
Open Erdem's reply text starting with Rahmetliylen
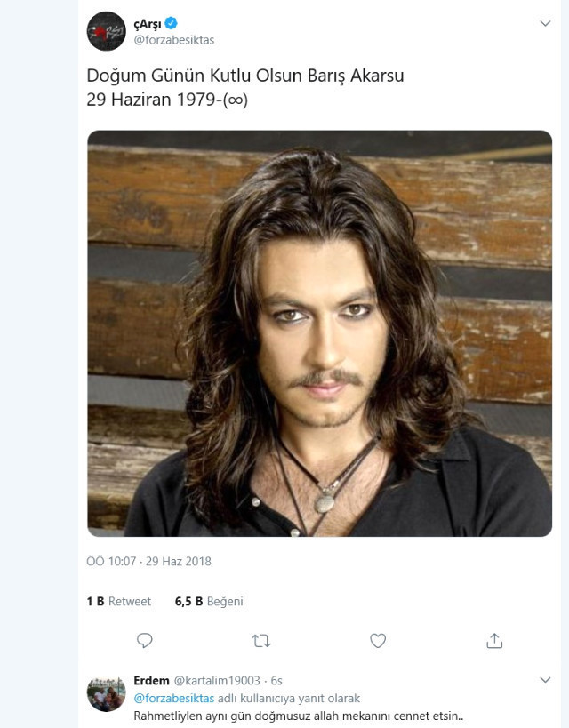(x=299, y=716)
